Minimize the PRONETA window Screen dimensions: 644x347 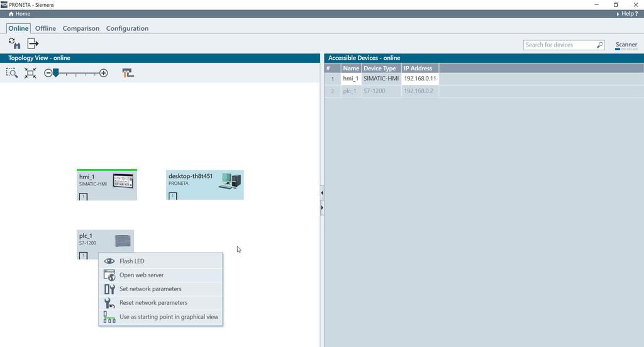[596, 4]
